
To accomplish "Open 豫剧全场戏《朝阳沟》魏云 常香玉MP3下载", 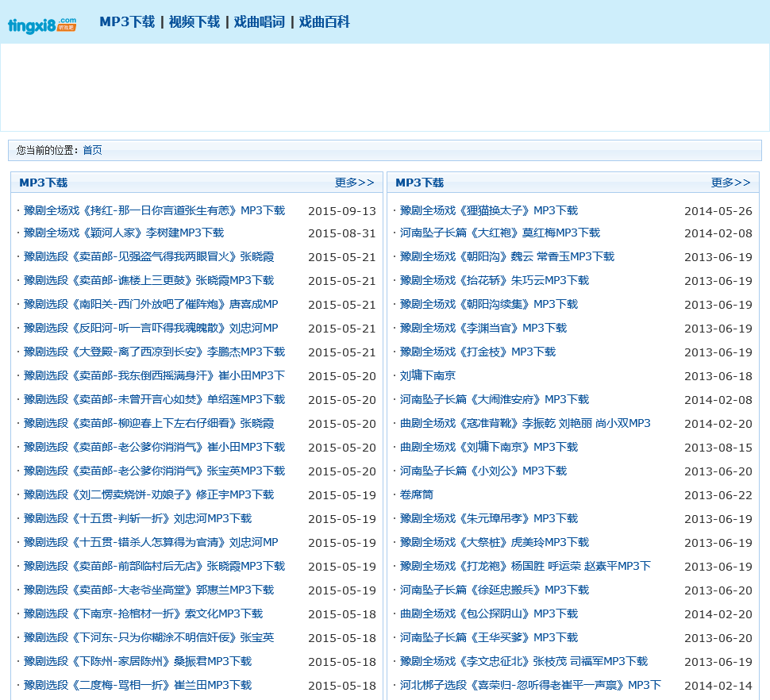I will click(x=507, y=256).
